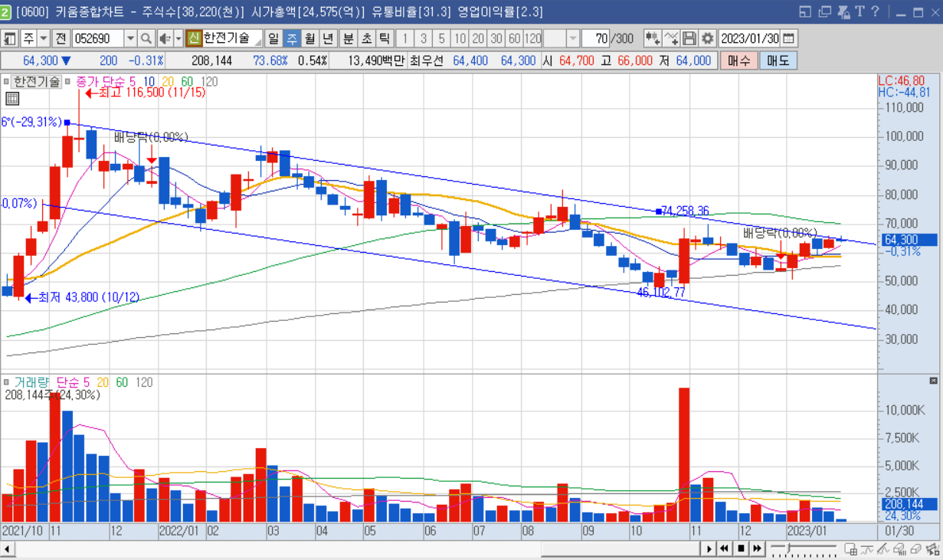Close the volume pane with its X button

pyautogui.click(x=933, y=381)
